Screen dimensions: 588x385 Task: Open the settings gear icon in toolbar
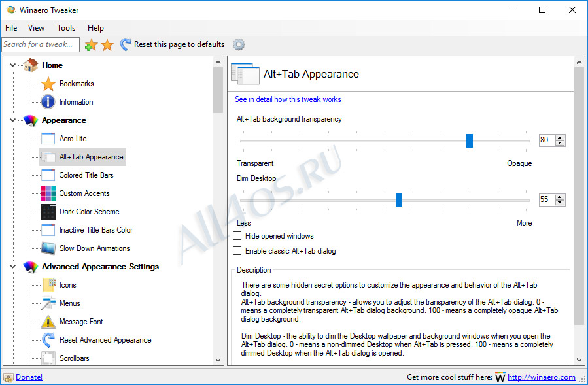click(x=239, y=44)
